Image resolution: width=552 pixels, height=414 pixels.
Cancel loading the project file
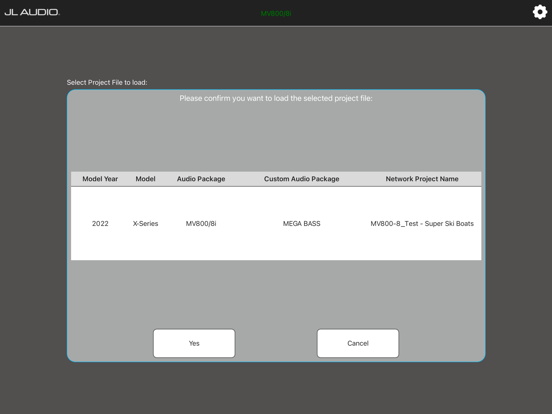click(358, 343)
